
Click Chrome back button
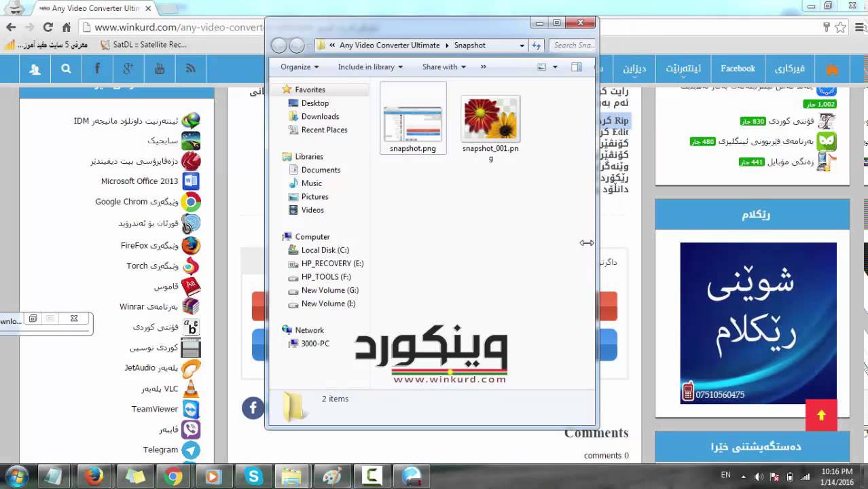pos(11,27)
